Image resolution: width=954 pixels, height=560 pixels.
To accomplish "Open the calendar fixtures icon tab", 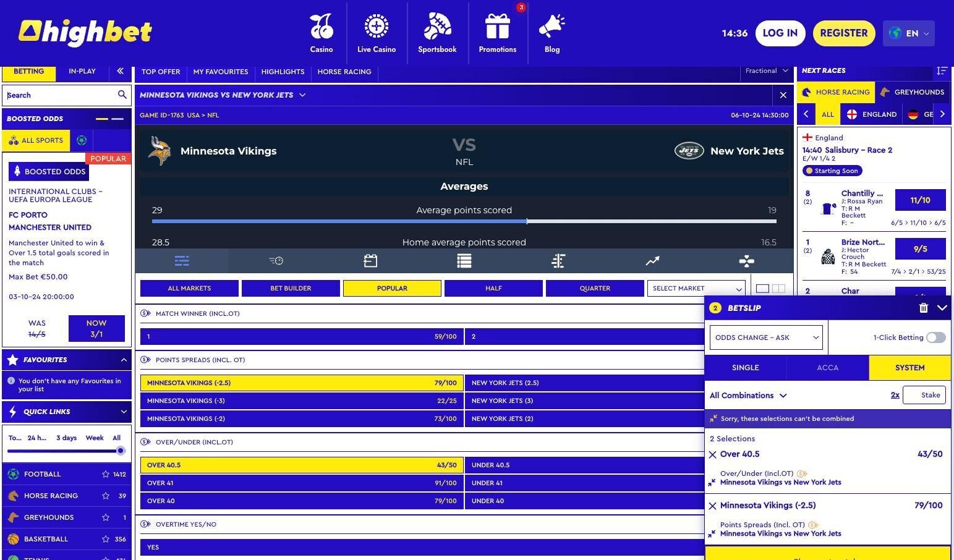I will click(370, 261).
